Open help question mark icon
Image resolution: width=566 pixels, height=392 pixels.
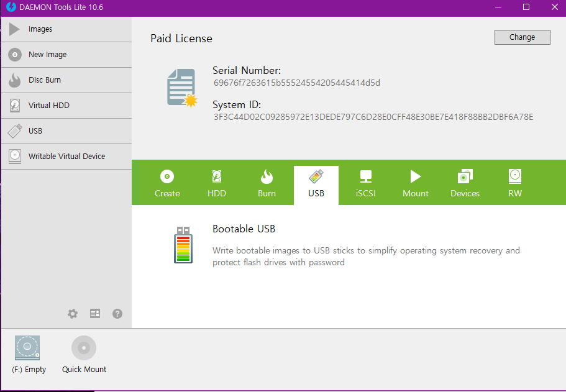pyautogui.click(x=117, y=314)
